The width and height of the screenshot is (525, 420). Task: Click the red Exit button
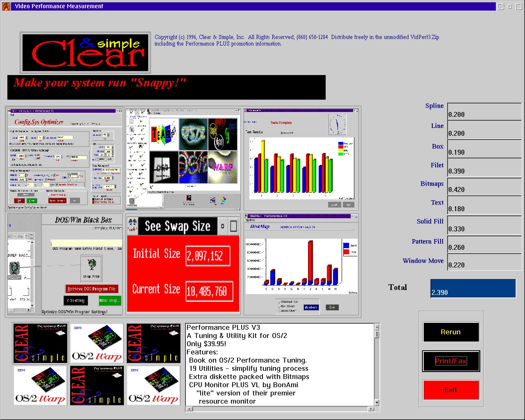point(451,390)
